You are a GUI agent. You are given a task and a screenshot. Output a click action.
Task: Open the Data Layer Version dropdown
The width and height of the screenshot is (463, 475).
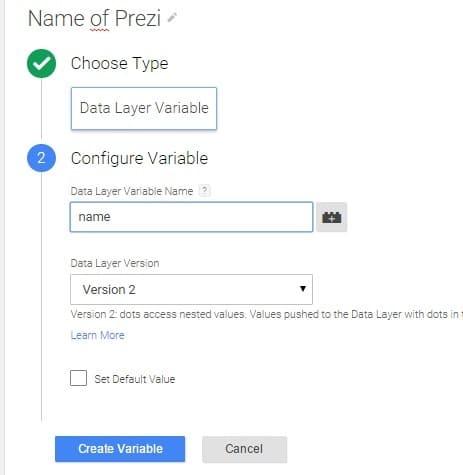[x=191, y=289]
